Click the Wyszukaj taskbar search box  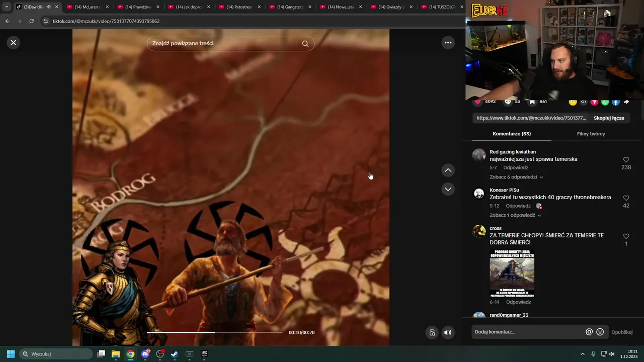tap(56, 354)
